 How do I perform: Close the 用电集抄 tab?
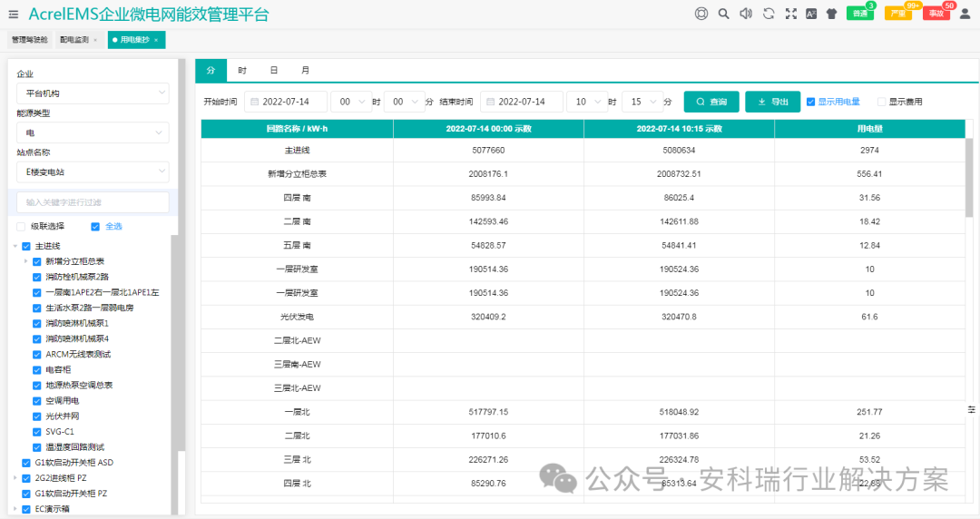(x=156, y=40)
